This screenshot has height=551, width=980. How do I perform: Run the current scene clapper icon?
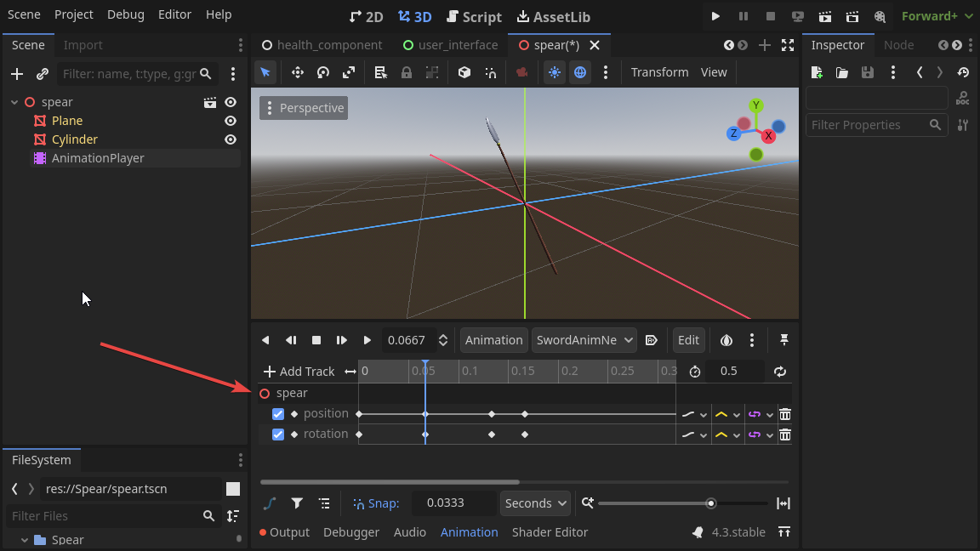click(825, 16)
